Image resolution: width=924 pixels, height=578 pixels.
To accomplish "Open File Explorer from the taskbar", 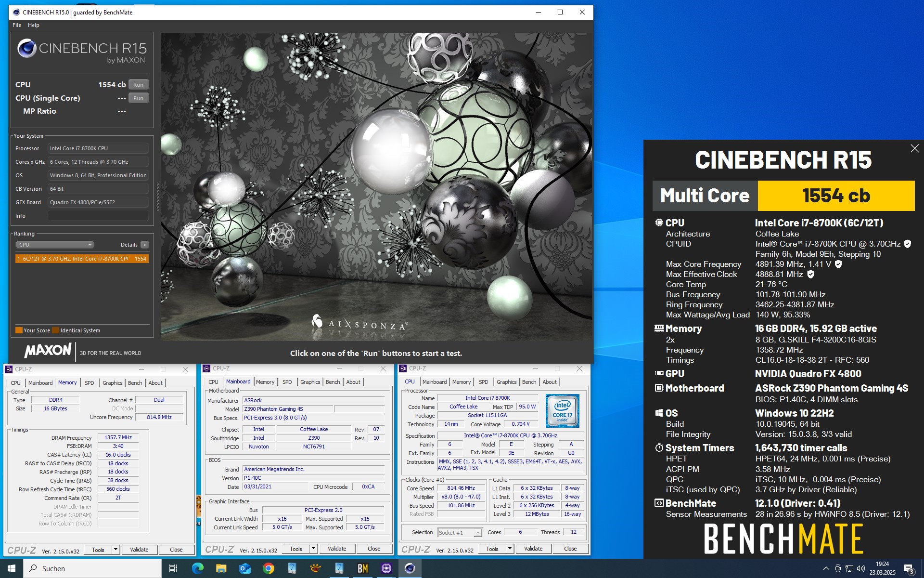I will [221, 568].
